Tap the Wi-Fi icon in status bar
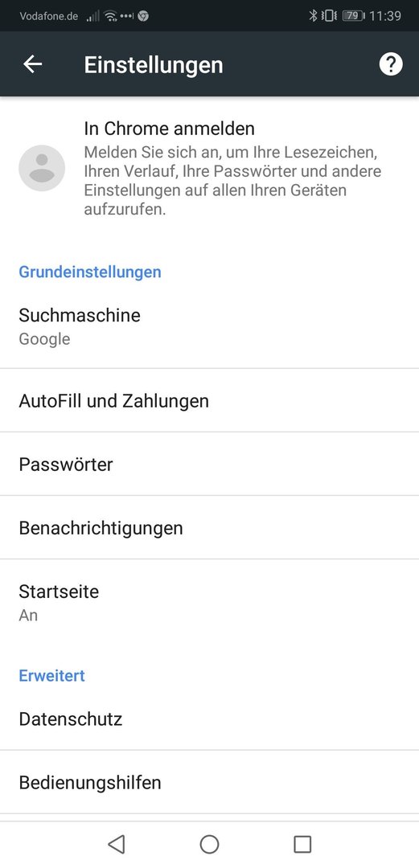 [x=111, y=16]
